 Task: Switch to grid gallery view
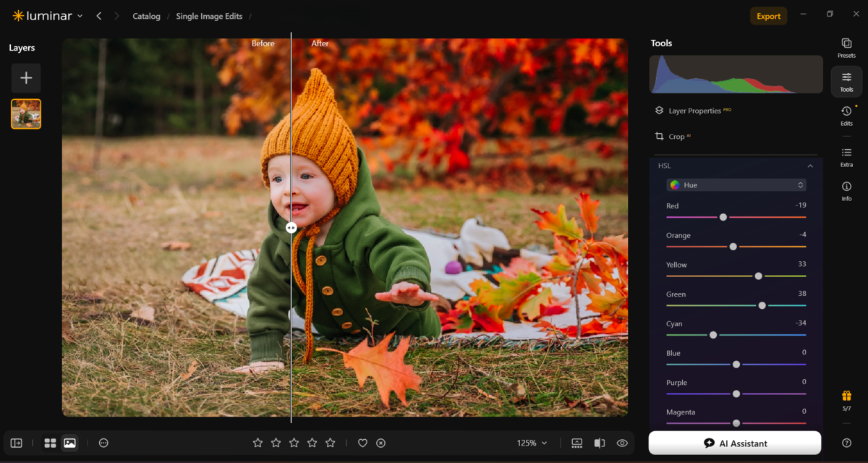50,443
